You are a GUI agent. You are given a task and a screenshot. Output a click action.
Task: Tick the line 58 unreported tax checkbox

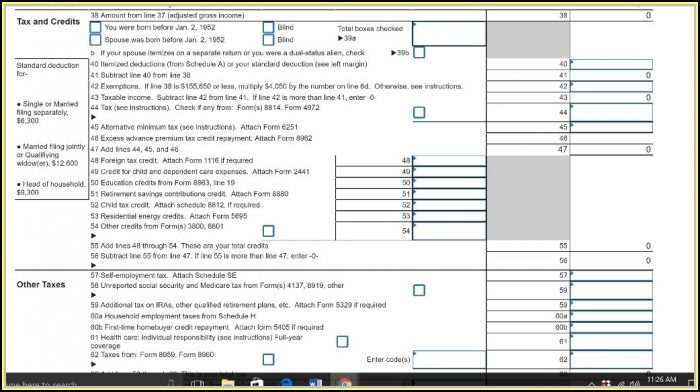(x=419, y=290)
